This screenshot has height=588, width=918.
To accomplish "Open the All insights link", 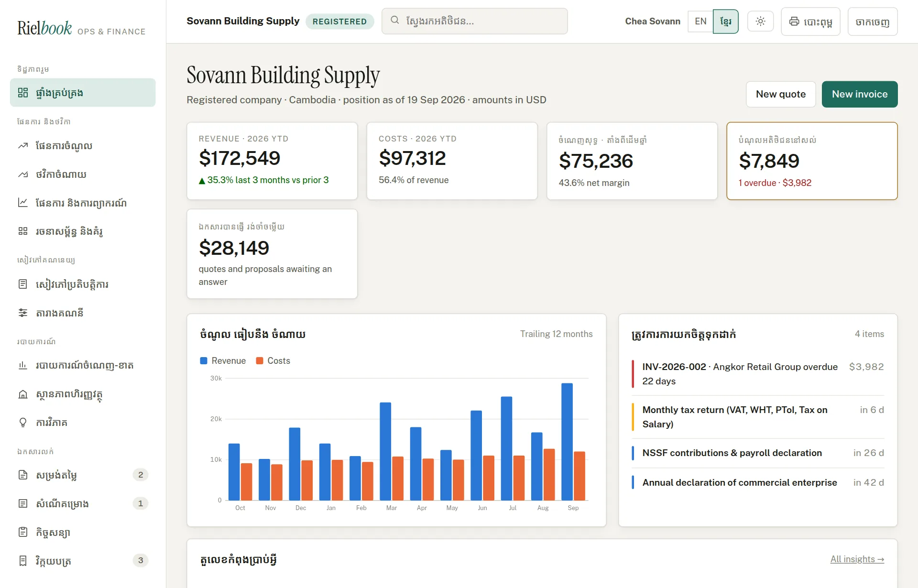I will pos(857,559).
